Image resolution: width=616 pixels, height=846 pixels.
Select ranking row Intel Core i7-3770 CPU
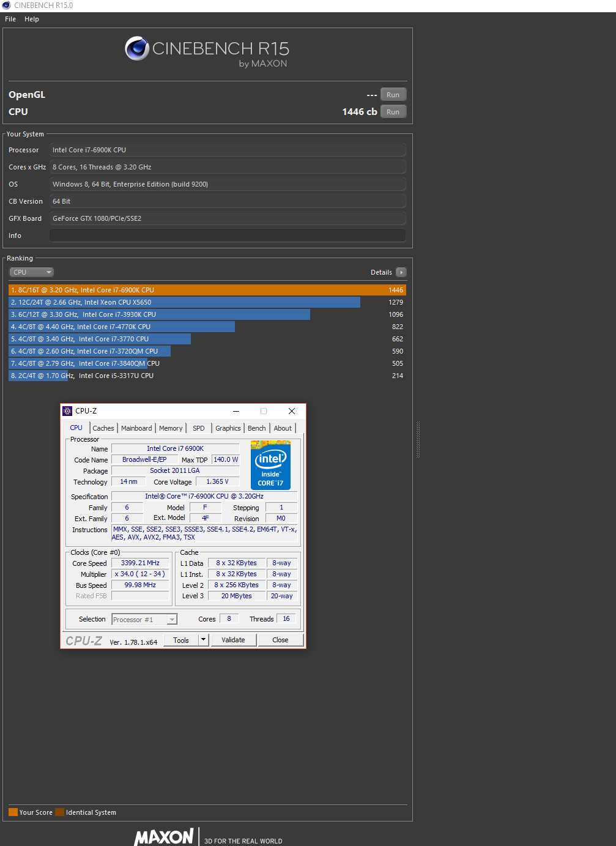pos(207,339)
